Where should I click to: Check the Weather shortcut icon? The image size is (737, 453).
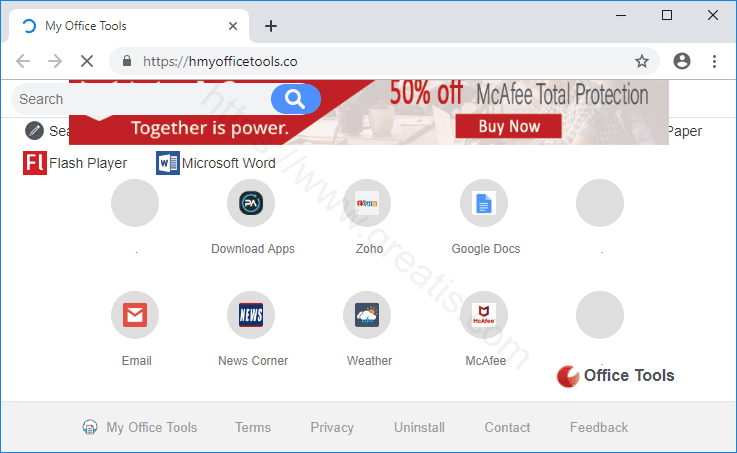tap(367, 316)
